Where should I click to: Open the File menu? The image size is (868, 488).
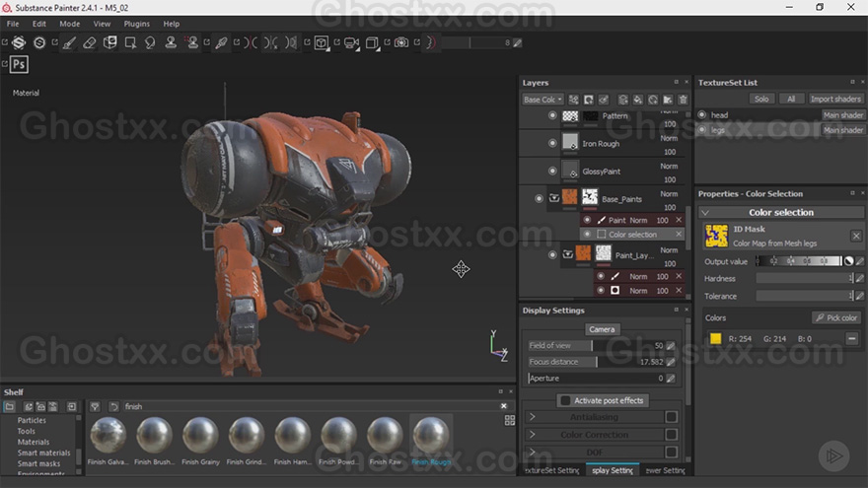13,24
